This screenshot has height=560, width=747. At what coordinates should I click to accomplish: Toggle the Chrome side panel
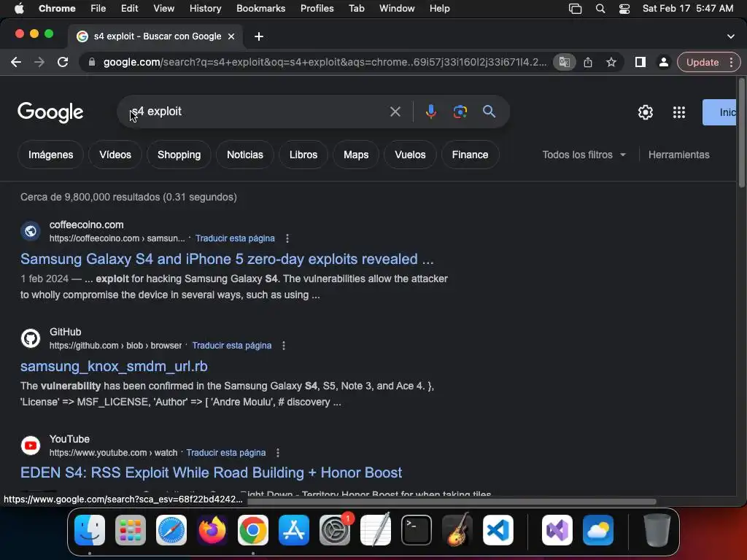(x=640, y=62)
